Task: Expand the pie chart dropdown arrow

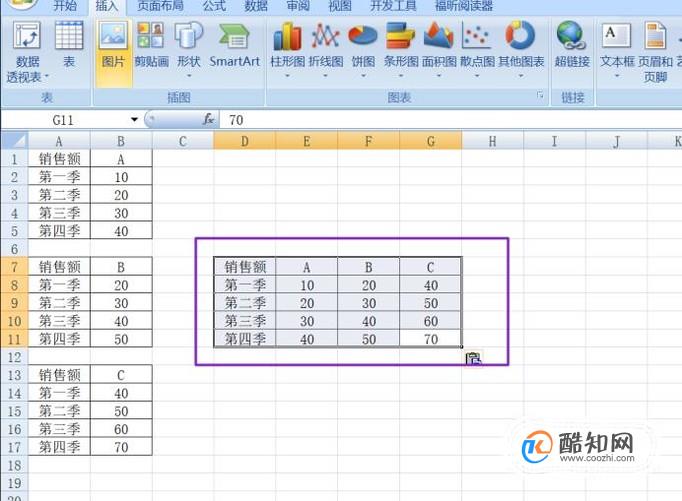Action: [x=363, y=76]
